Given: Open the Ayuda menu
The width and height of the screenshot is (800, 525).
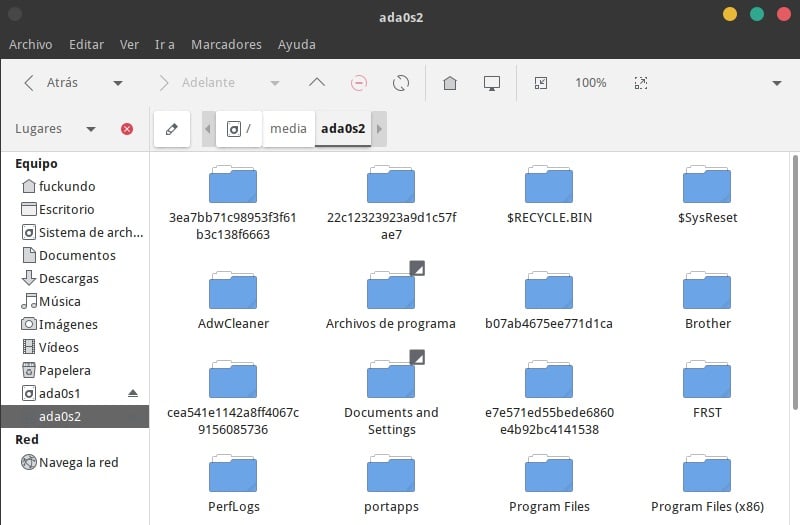Looking at the screenshot, I should [x=296, y=44].
